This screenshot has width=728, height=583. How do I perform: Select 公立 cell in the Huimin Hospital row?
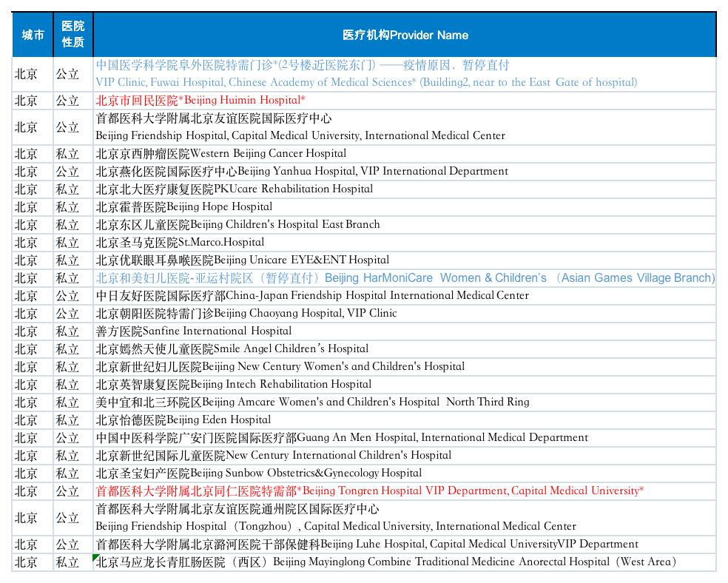(x=73, y=101)
